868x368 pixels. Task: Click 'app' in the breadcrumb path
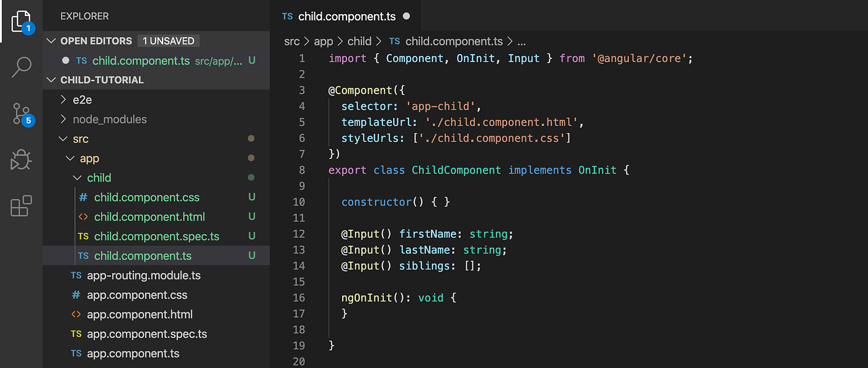point(324,42)
